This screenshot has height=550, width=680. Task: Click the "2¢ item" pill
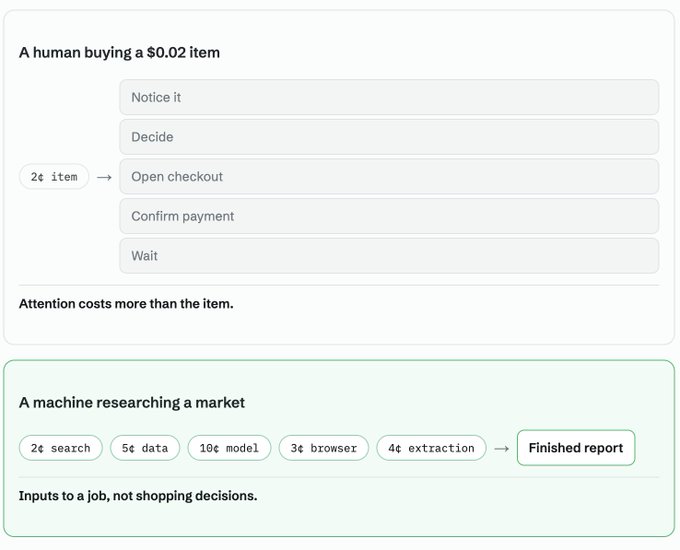click(x=54, y=177)
